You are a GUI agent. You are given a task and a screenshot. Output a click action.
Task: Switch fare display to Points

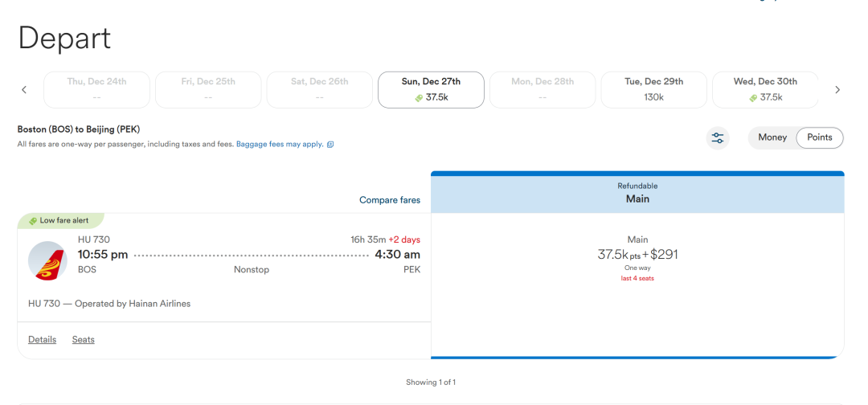click(x=819, y=137)
